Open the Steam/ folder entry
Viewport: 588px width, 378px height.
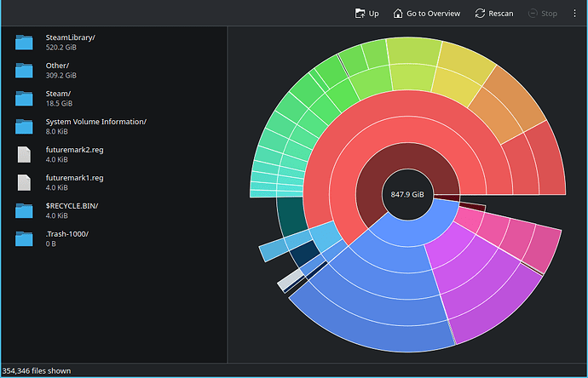coord(114,98)
